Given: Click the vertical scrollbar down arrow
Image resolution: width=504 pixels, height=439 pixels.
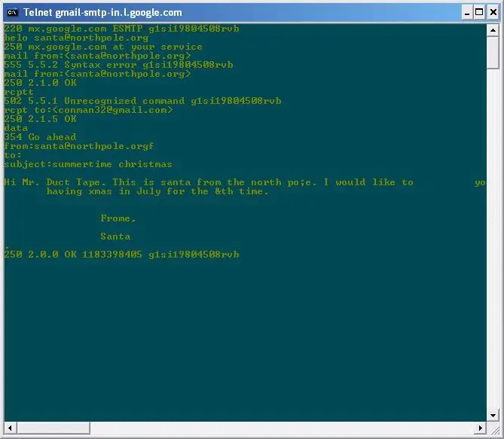Looking at the screenshot, I should (x=493, y=415).
